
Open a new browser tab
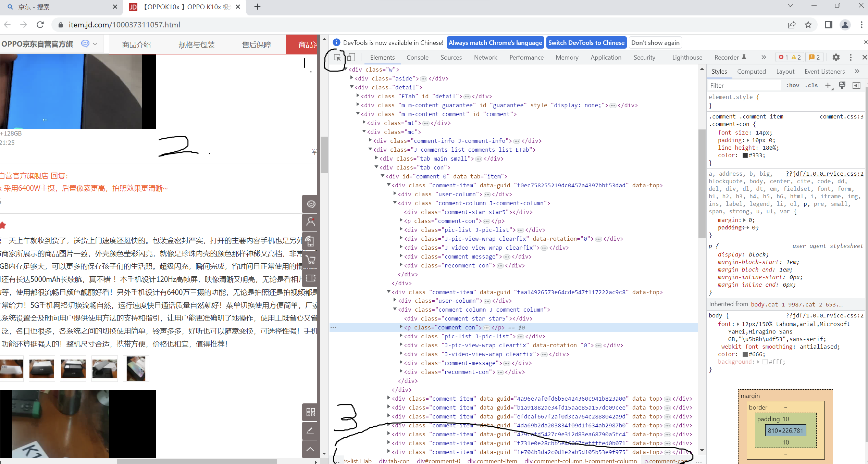coord(257,7)
